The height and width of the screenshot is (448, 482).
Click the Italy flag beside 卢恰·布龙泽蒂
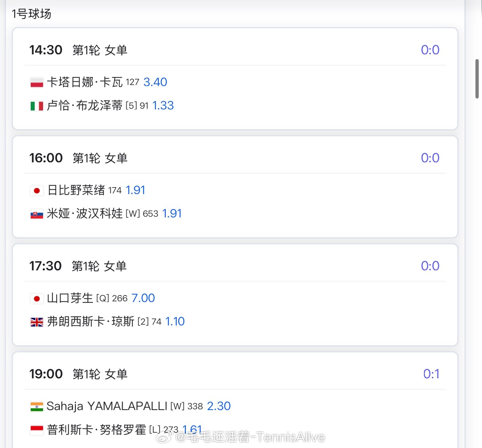pyautogui.click(x=37, y=106)
